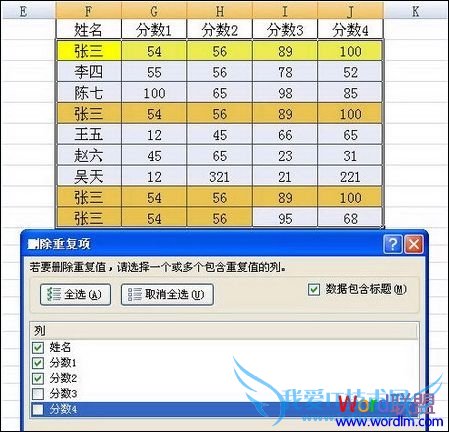Select column E header
The image size is (449, 432).
(23, 11)
